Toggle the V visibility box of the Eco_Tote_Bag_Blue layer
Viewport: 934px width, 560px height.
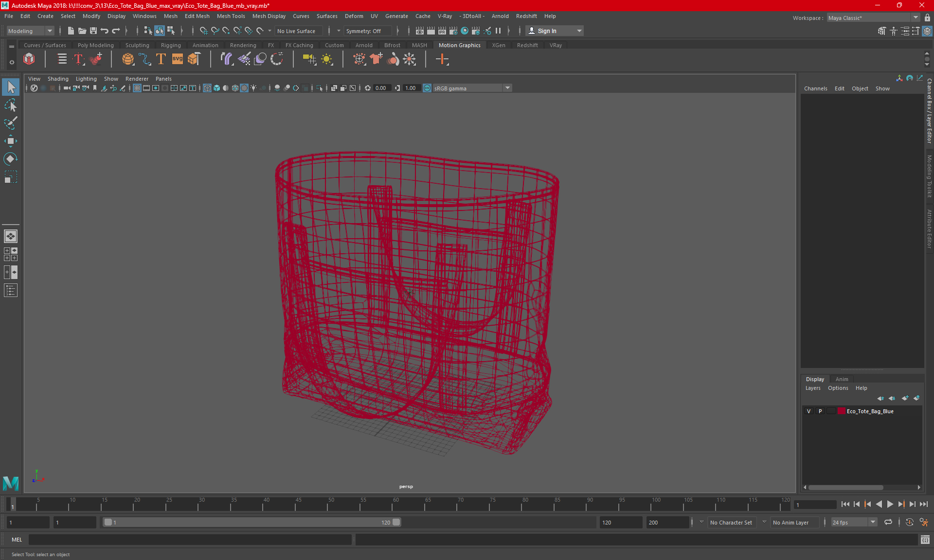[x=809, y=411]
